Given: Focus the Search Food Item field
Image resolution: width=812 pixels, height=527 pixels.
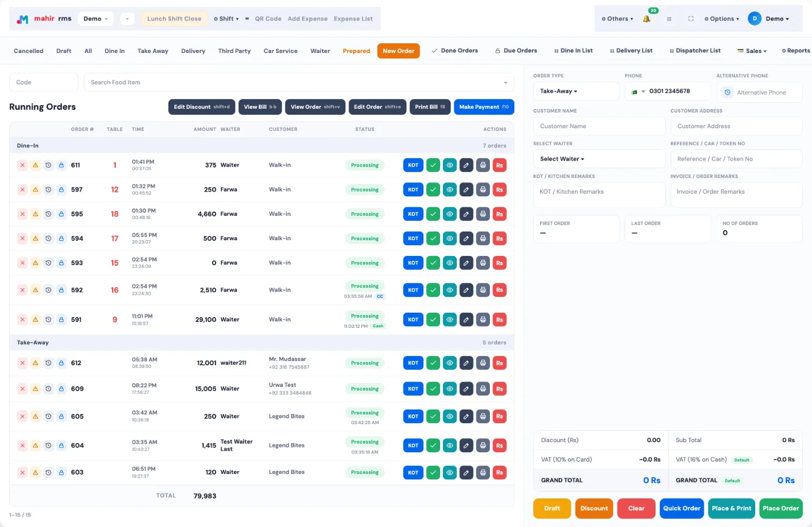Looking at the screenshot, I should tap(299, 83).
